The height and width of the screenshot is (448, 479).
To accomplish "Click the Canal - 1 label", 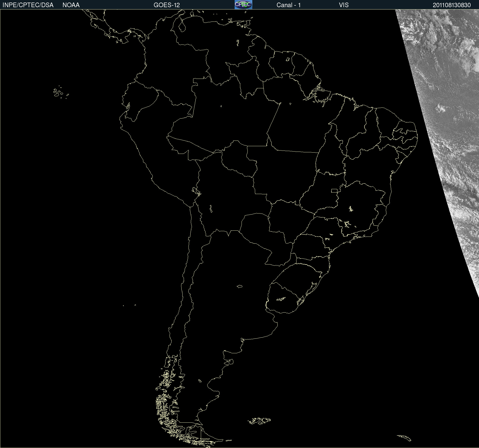I will [x=288, y=5].
